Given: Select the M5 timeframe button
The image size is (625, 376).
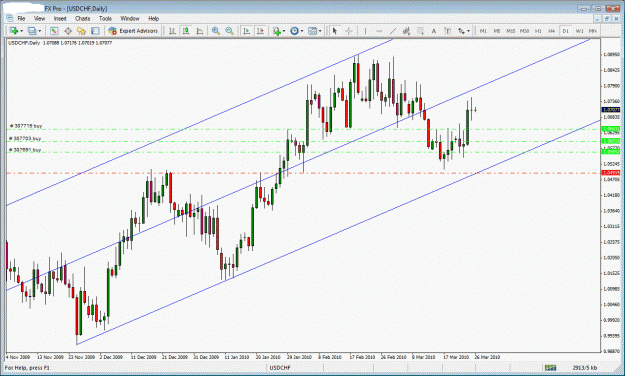Looking at the screenshot, I should pos(497,31).
